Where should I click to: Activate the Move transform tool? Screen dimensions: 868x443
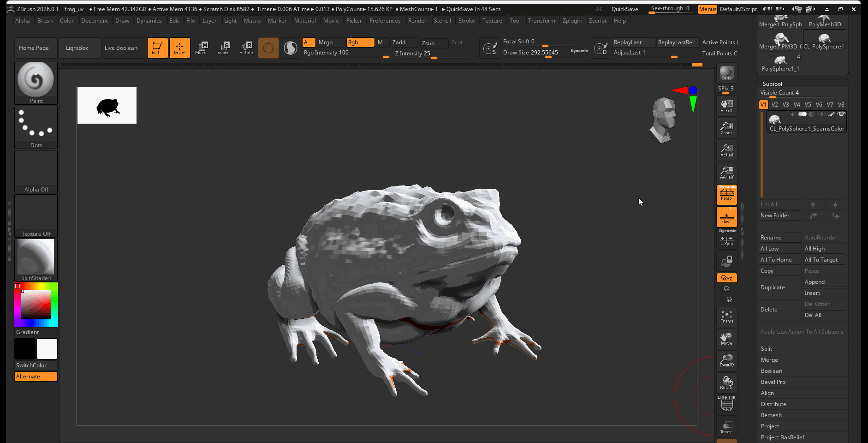[x=201, y=48]
